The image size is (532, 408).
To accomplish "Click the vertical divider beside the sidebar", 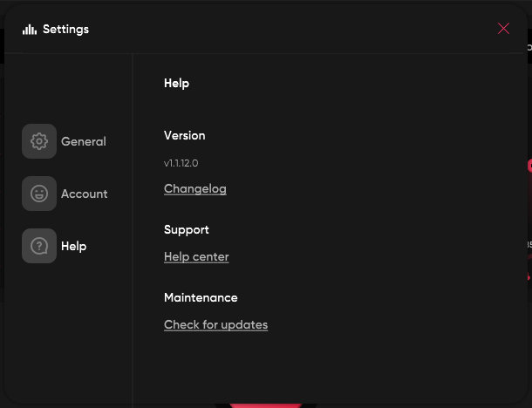I will tap(133, 227).
